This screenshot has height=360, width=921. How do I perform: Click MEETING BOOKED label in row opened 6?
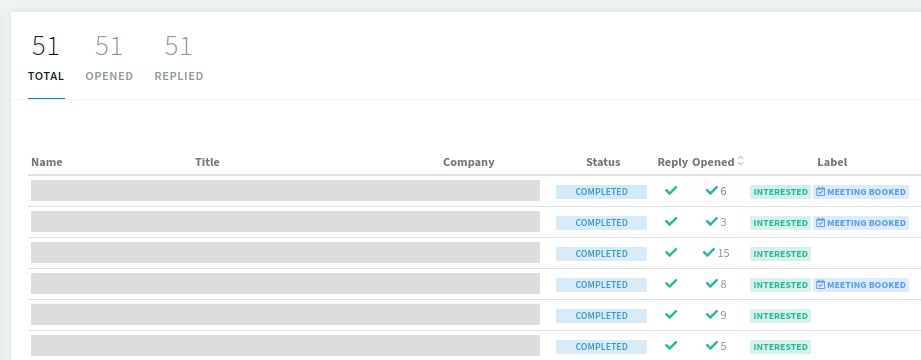861,192
